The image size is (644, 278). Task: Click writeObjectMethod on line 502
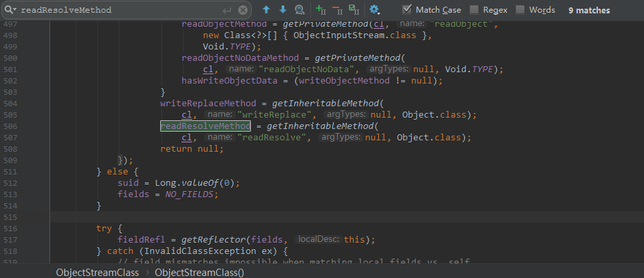click(344, 81)
